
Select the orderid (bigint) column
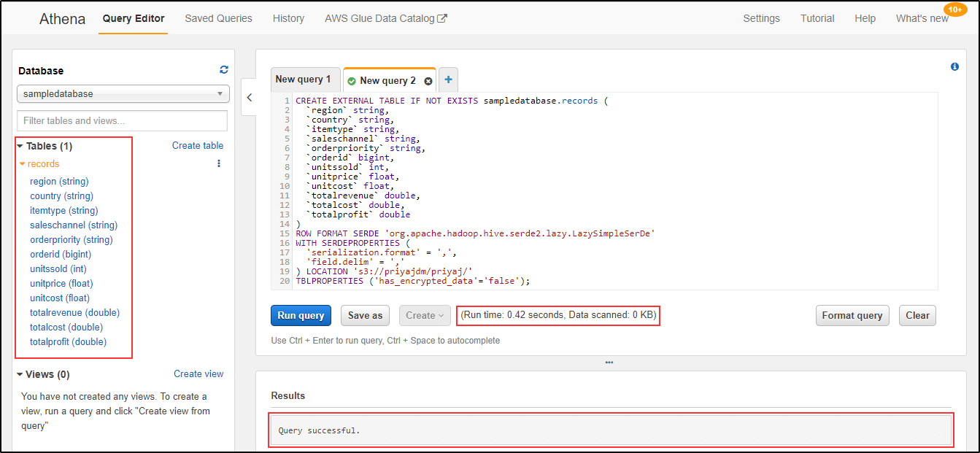click(x=61, y=255)
